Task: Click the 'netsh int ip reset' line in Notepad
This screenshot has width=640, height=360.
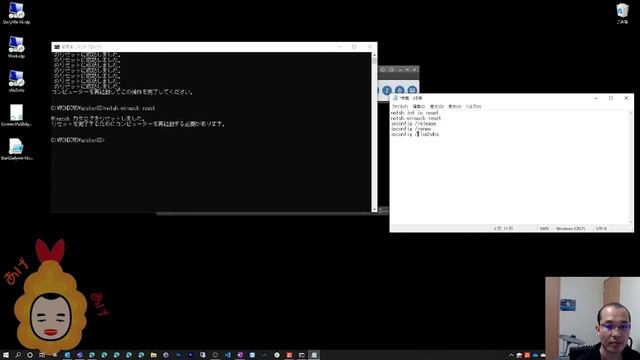Action: tap(415, 113)
